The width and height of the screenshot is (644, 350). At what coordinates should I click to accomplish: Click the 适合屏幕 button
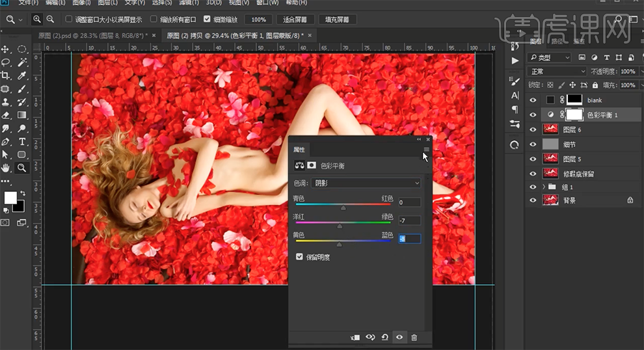tap(295, 20)
